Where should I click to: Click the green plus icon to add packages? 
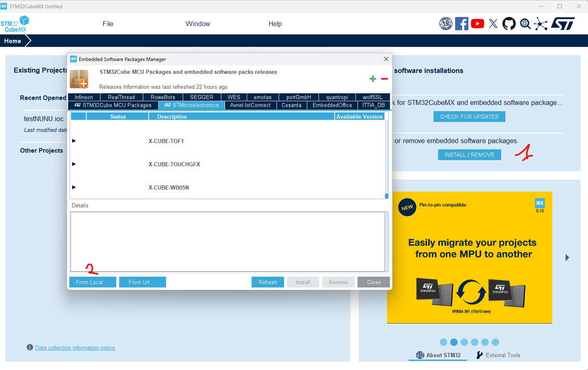coord(372,79)
